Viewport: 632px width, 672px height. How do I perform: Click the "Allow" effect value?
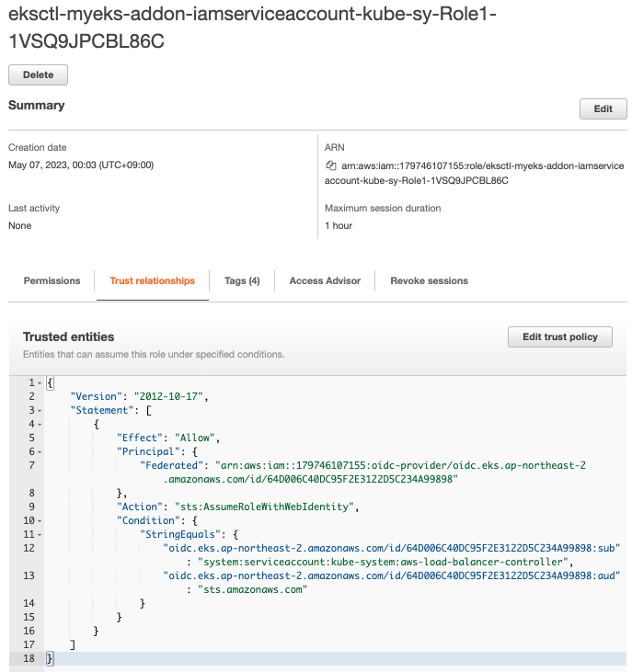[x=194, y=438]
